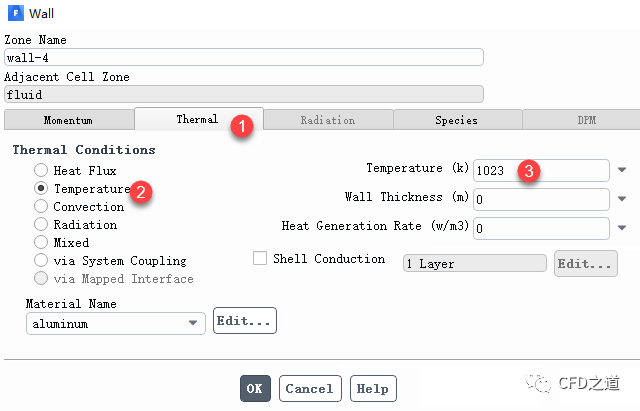The image size is (640, 411).
Task: Click Edit button next to aluminum material
Action: [245, 322]
